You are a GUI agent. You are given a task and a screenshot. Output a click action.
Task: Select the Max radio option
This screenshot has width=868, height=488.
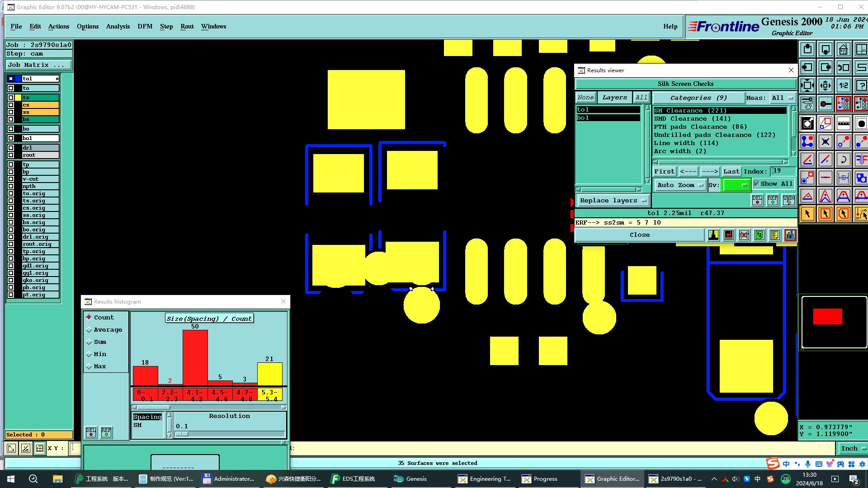(89, 366)
